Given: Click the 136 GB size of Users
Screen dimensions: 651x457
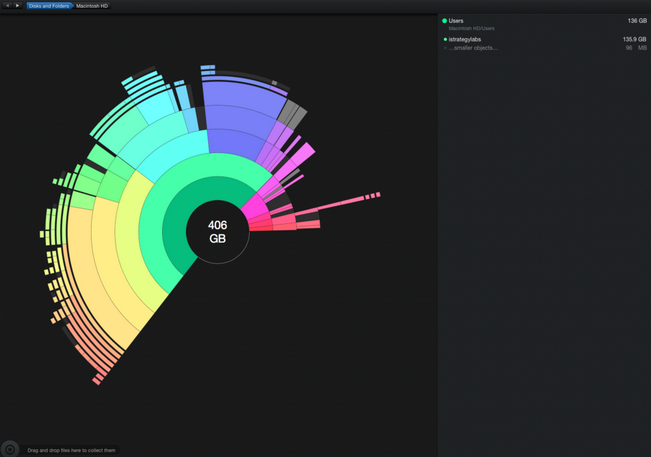Looking at the screenshot, I should tap(637, 21).
